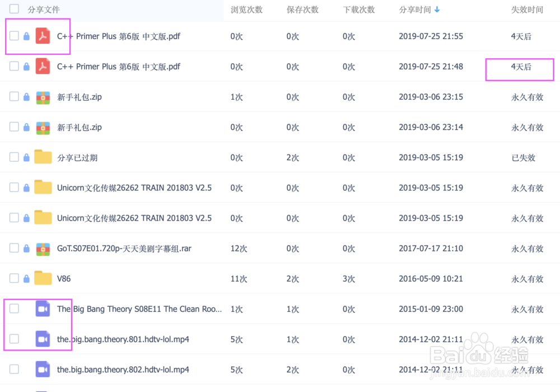Sort by the 分享时间 arrow indicator
Screen dimensions: 560x392
pos(437,10)
